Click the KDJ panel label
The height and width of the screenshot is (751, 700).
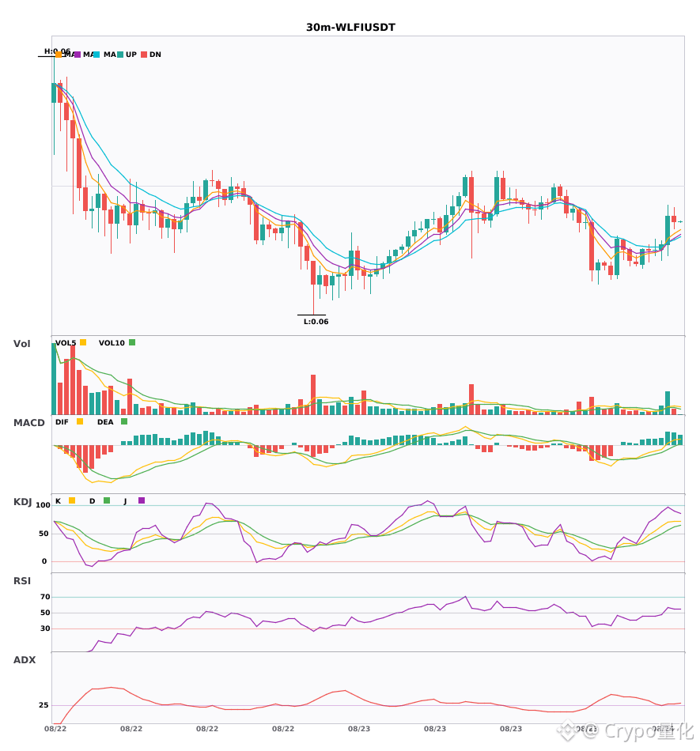(x=22, y=502)
